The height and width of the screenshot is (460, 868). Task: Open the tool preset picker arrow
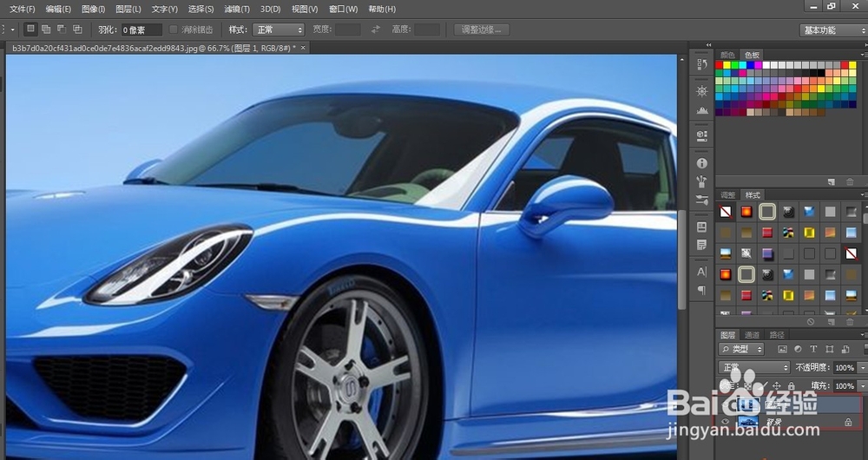[12, 30]
